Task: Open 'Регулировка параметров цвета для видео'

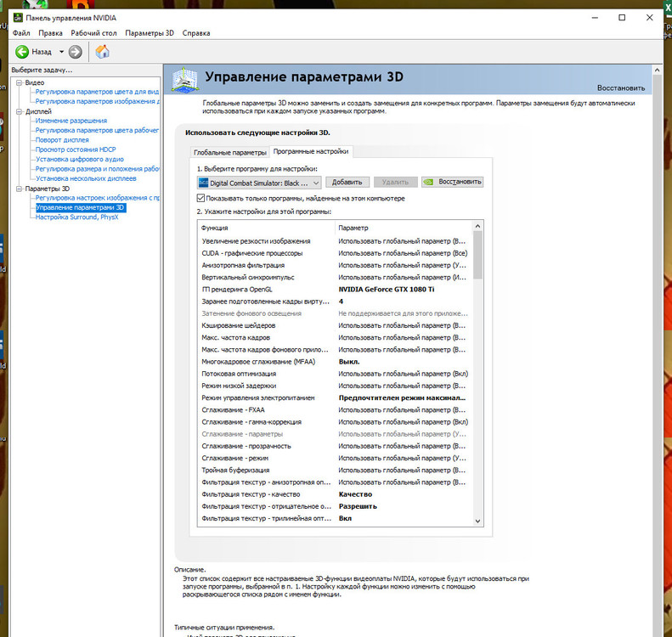Action: tap(97, 92)
